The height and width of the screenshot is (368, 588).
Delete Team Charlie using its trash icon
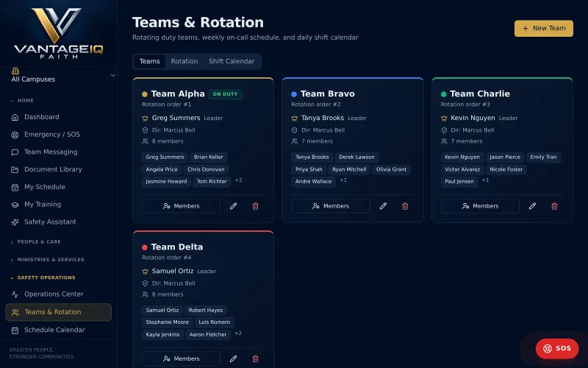(x=554, y=206)
